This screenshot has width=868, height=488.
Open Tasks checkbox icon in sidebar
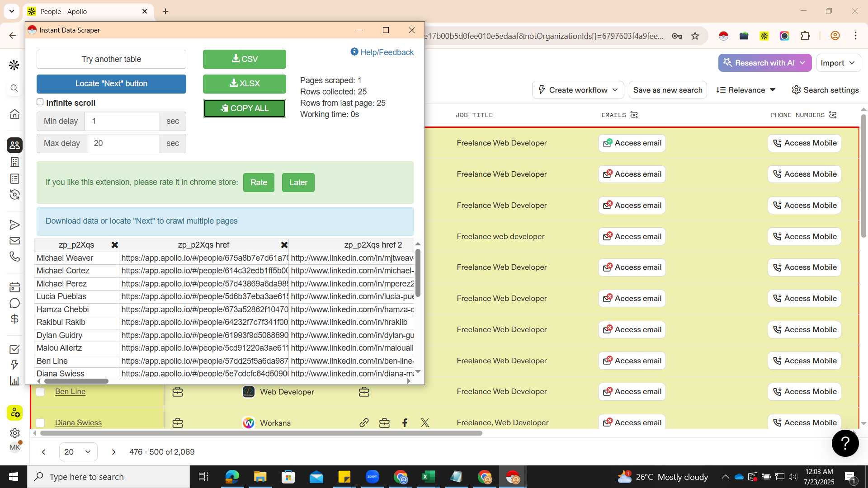pyautogui.click(x=14, y=349)
